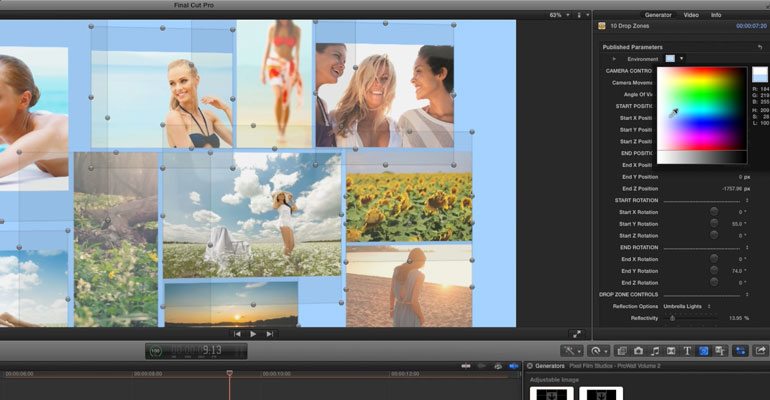Image resolution: width=770 pixels, height=400 pixels.
Task: Go to next edit in viewer
Action: tap(270, 334)
